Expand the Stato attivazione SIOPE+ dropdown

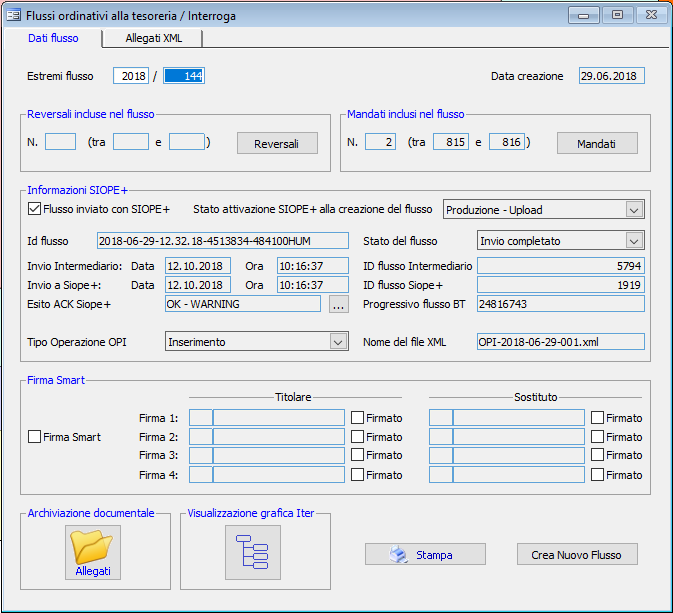634,210
